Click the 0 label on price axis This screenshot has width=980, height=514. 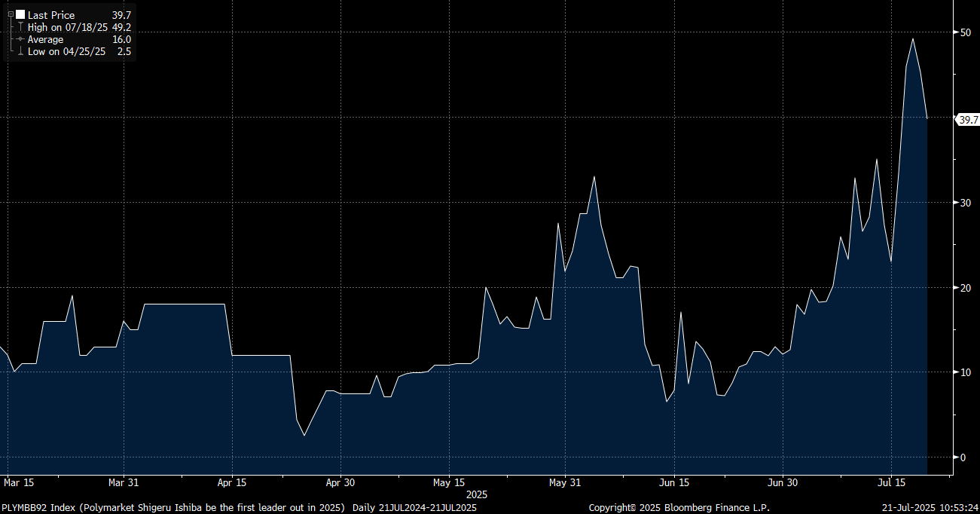962,457
